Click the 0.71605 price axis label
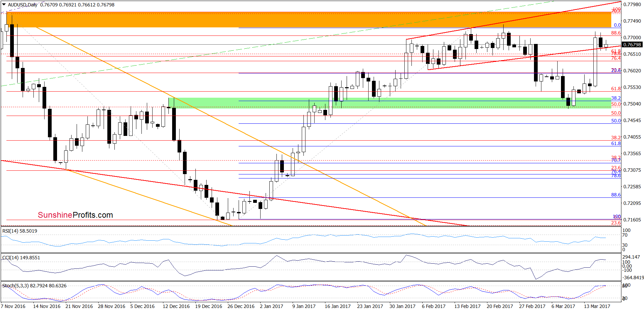 (x=632, y=220)
